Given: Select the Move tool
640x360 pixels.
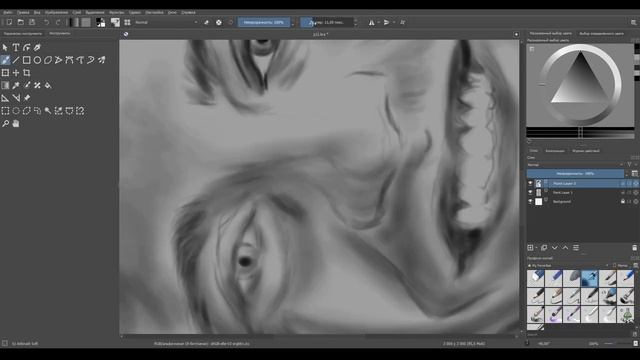Looking at the screenshot, I should pyautogui.click(x=16, y=73).
